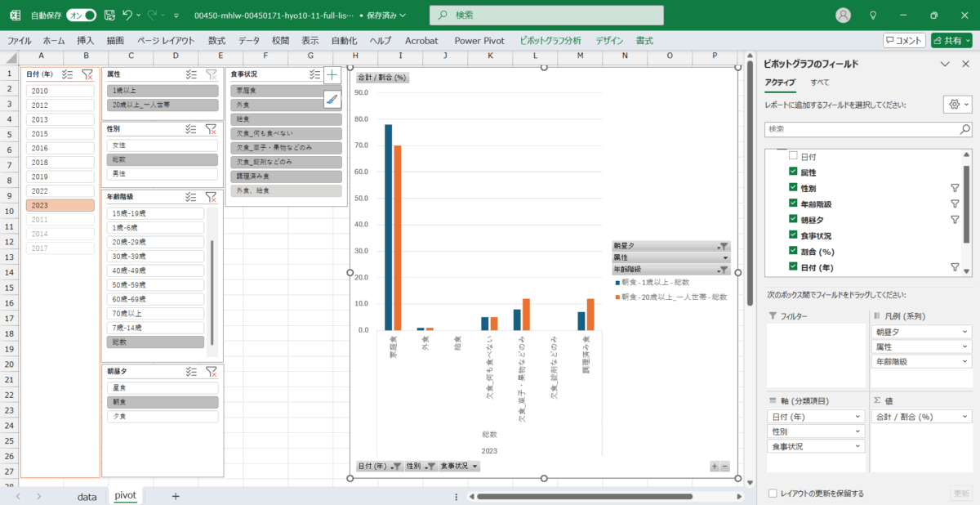Open field list gear tools menu
The height and width of the screenshot is (505, 980).
[956, 105]
